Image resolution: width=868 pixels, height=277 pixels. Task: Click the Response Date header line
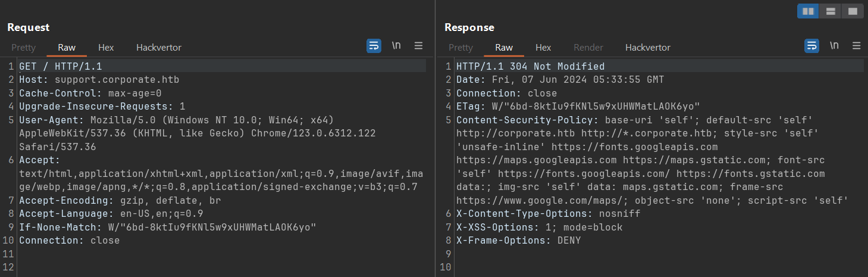(560, 79)
